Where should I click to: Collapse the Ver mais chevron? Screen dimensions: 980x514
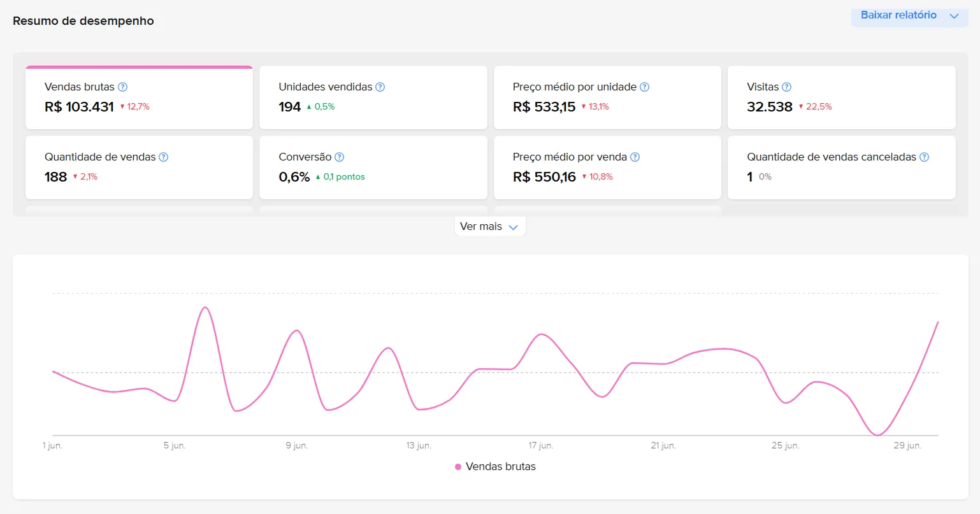click(514, 226)
